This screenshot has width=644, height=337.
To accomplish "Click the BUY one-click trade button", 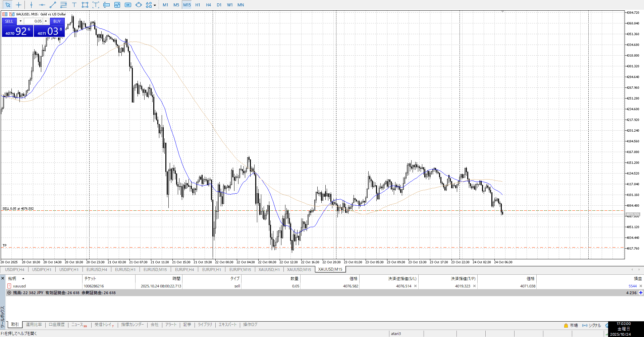I will point(57,21).
